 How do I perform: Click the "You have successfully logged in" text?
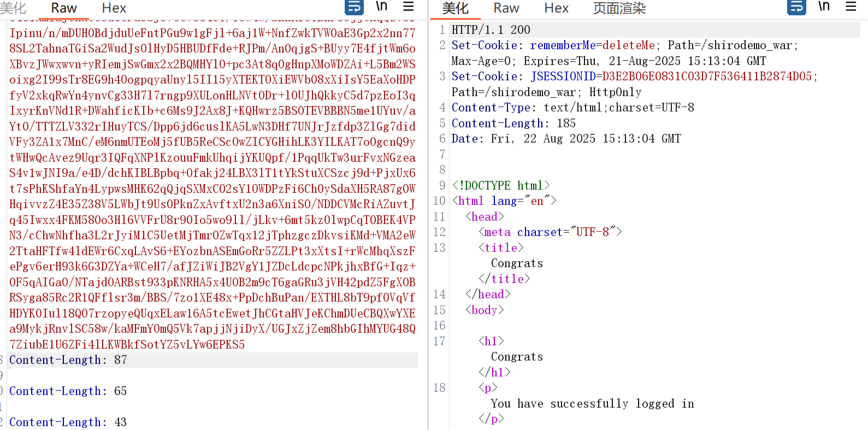click(592, 404)
